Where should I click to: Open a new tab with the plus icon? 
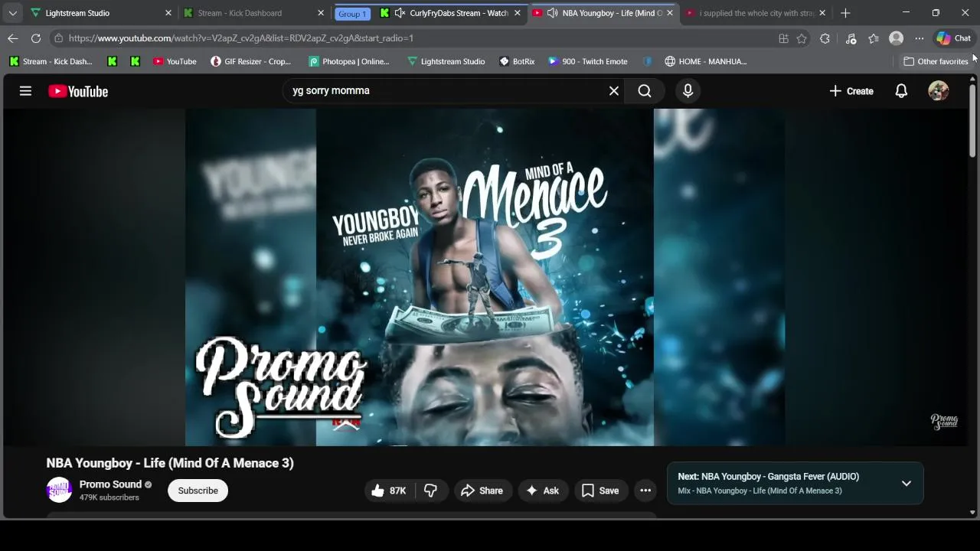[845, 13]
